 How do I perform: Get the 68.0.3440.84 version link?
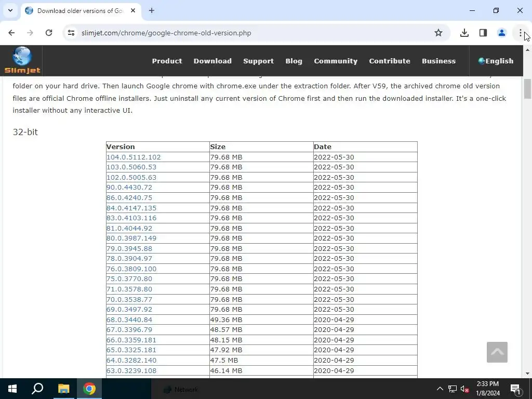129,320
